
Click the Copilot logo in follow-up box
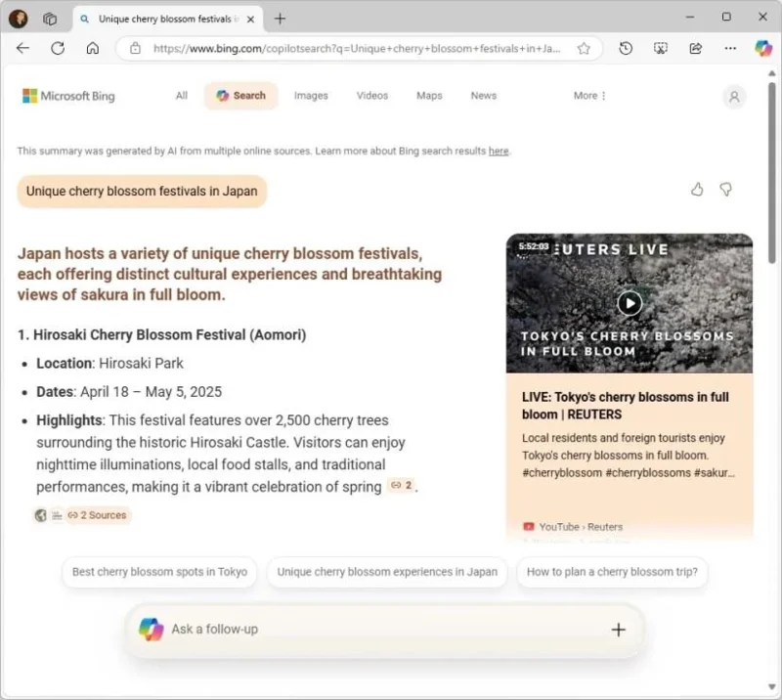point(152,630)
